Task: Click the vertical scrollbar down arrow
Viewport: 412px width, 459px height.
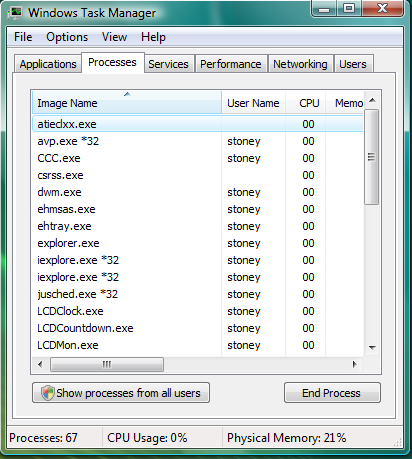Action: pos(372,348)
